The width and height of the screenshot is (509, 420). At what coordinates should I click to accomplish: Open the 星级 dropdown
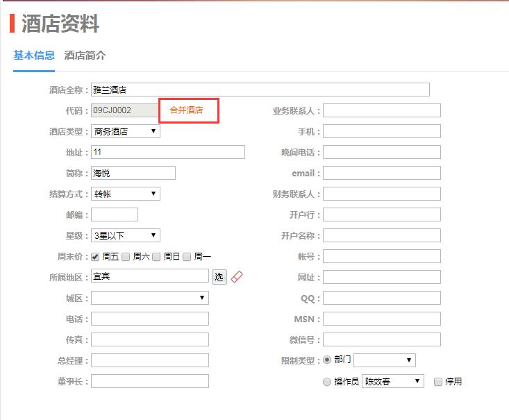click(125, 235)
